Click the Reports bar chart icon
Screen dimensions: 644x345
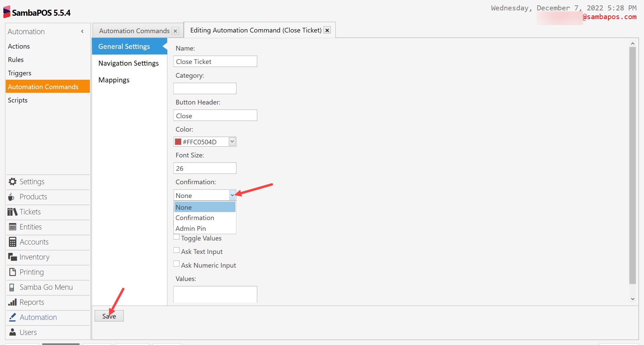[x=12, y=302]
